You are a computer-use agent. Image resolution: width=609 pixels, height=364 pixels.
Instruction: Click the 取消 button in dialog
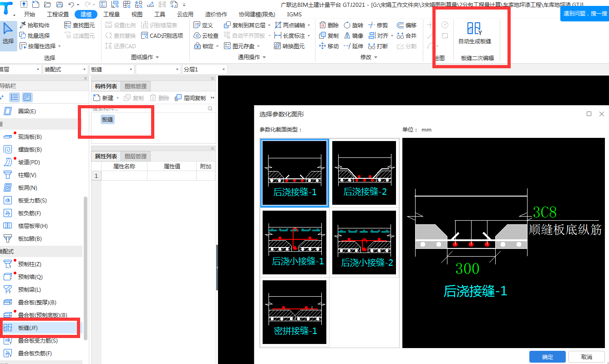[x=587, y=357]
